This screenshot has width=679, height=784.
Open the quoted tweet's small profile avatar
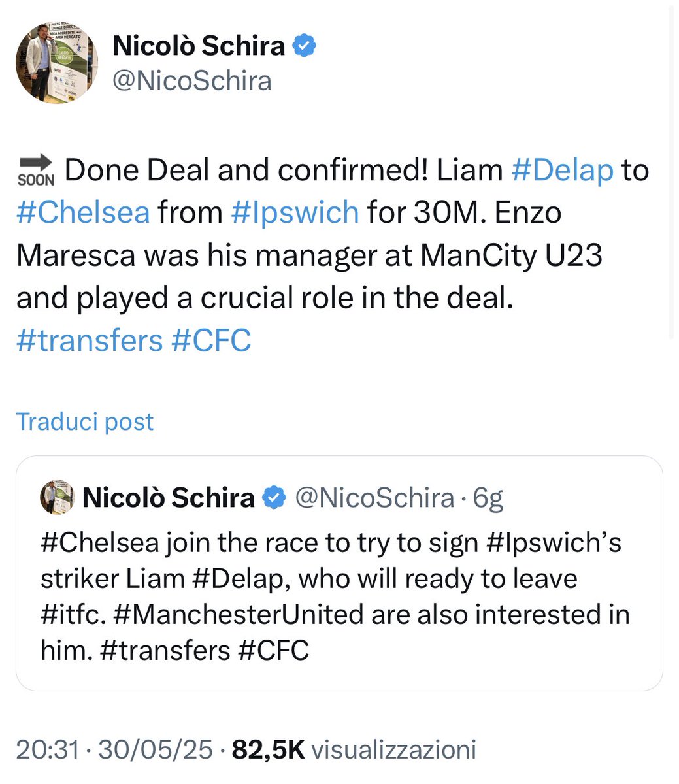click(55, 498)
